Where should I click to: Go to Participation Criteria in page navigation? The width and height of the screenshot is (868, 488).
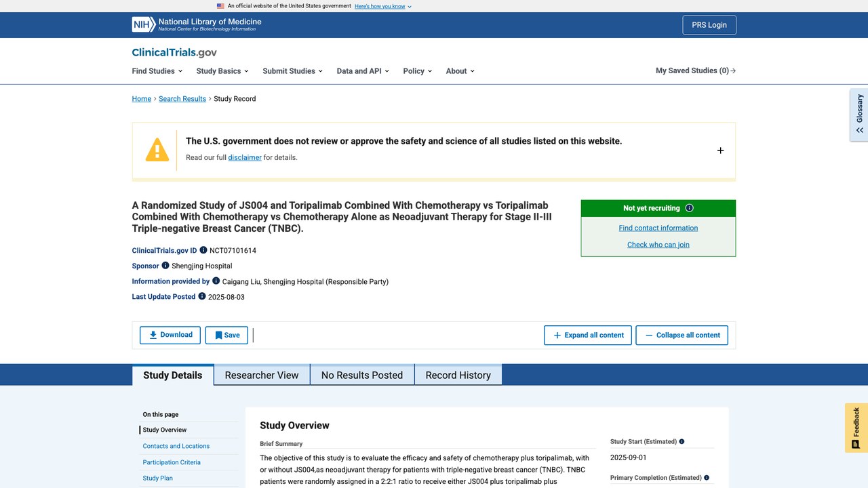click(x=172, y=462)
